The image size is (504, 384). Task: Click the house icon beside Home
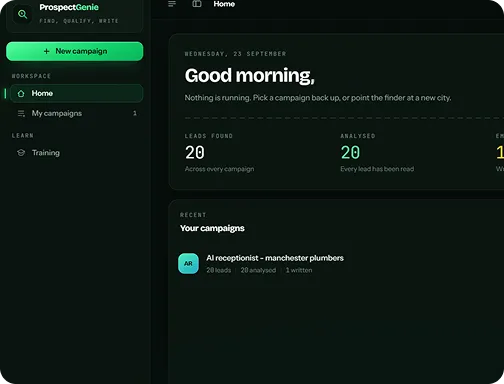pyautogui.click(x=21, y=94)
